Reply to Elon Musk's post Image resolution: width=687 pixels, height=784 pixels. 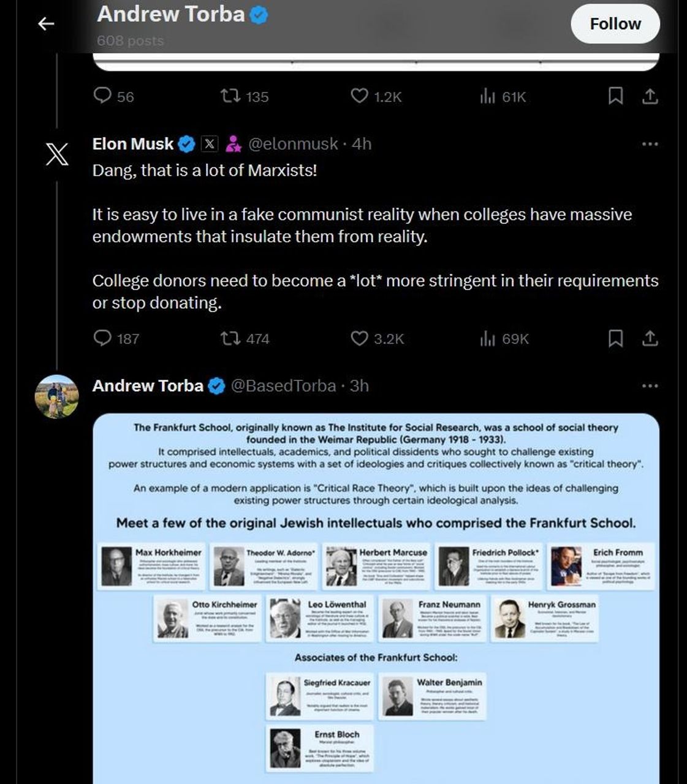pyautogui.click(x=103, y=338)
